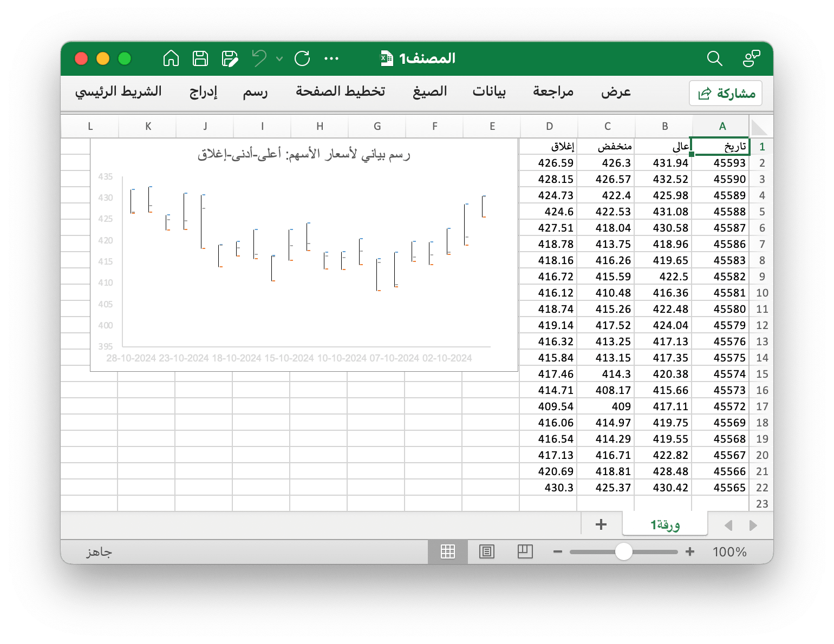
Task: Open the الصيغ ribbon tab
Action: tap(430, 91)
